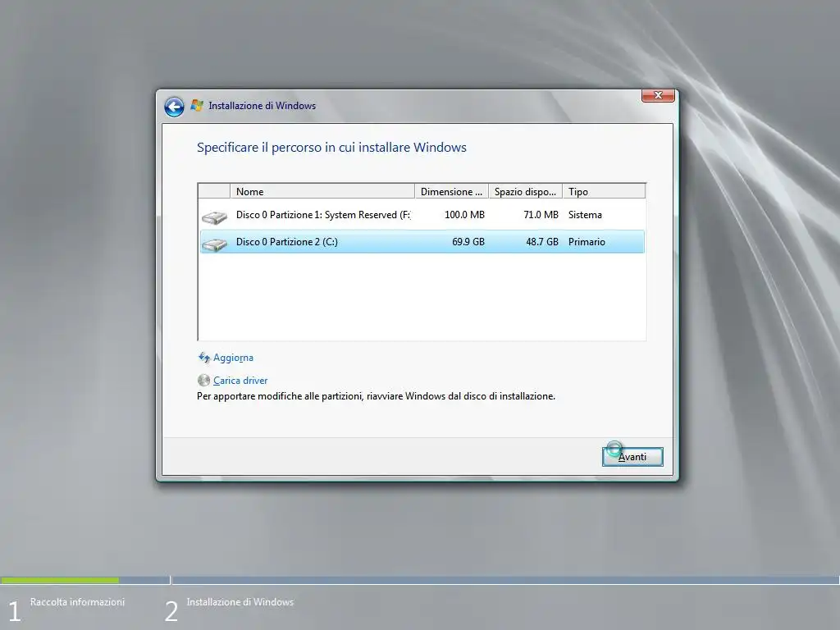840x630 pixels.
Task: Click the heading Specificare il percorso
Action: coord(331,148)
